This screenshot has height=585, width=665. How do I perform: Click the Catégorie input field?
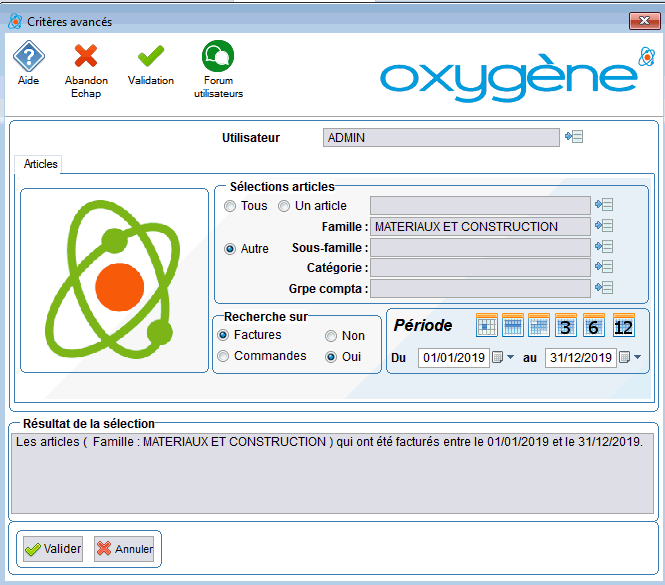(x=479, y=268)
